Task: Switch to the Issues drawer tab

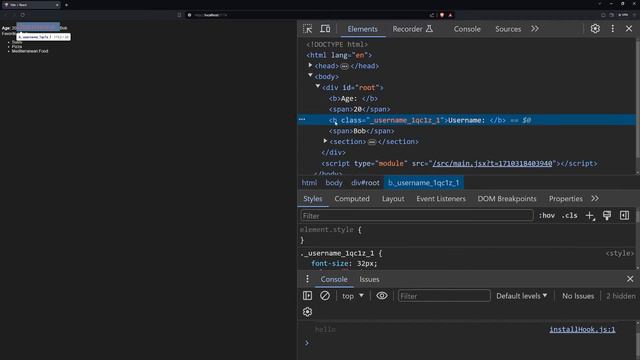Action: (369, 279)
